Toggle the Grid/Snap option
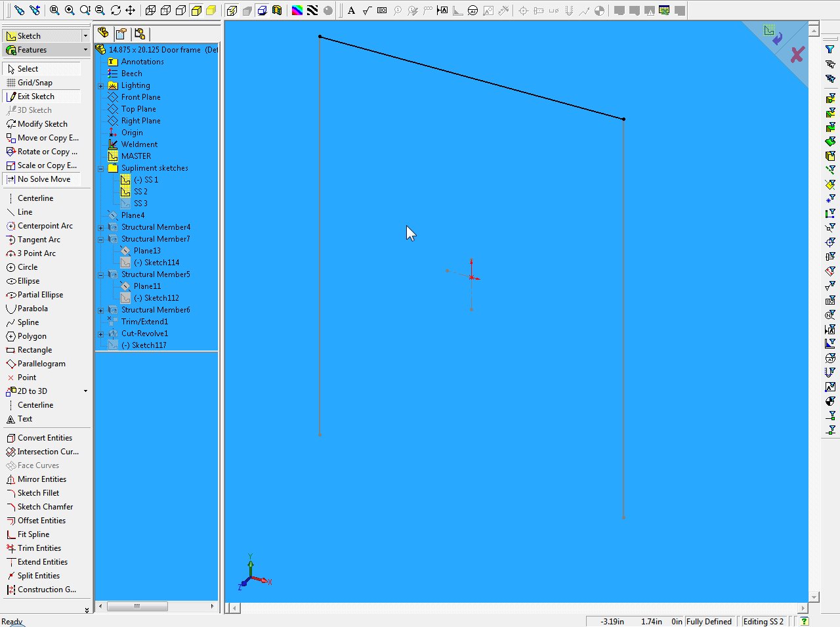The image size is (840, 627). pyautogui.click(x=34, y=83)
